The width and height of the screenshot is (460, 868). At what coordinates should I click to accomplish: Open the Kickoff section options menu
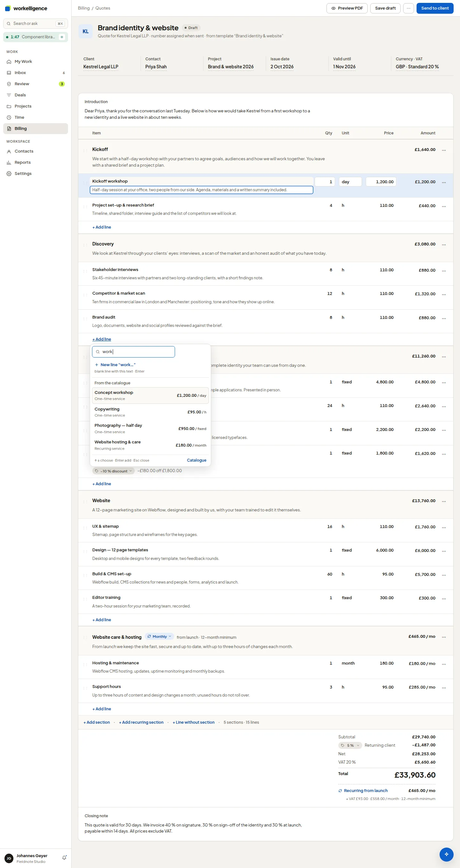(443, 150)
